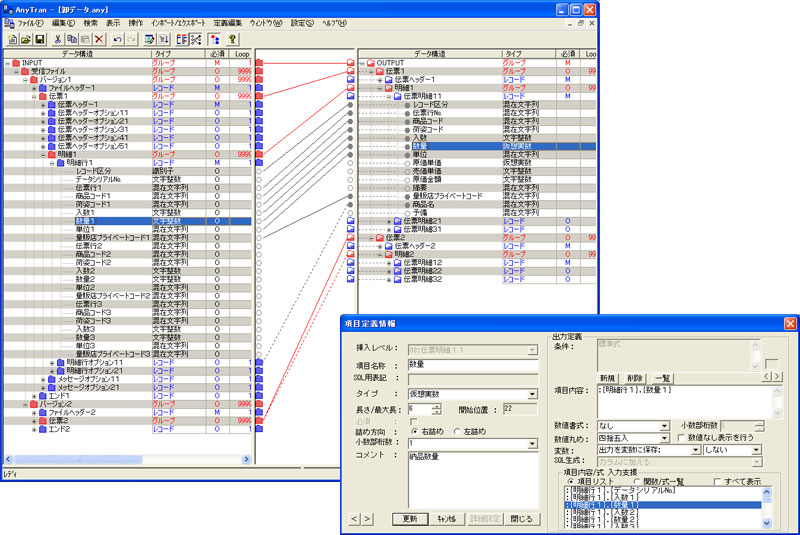Enable the すべて表示 checkbox

point(719,481)
